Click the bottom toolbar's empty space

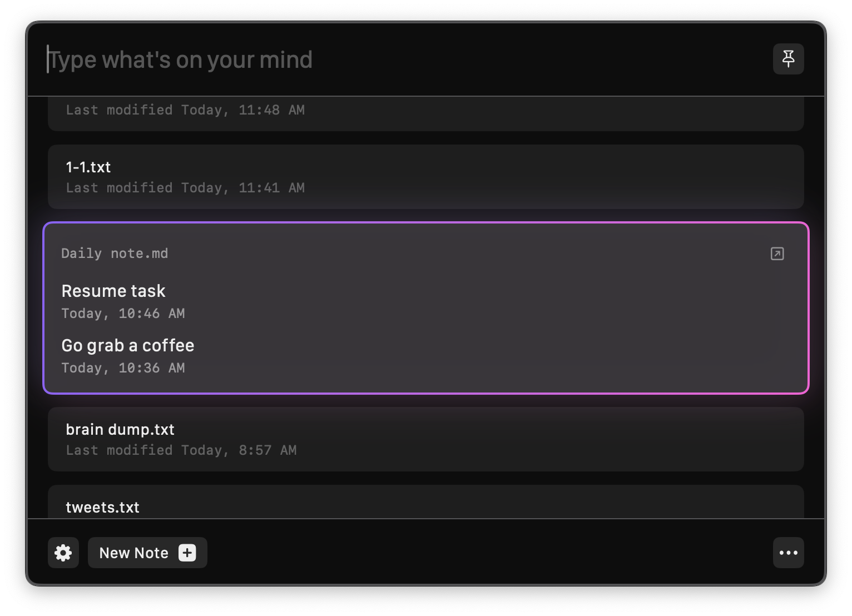[489, 553]
